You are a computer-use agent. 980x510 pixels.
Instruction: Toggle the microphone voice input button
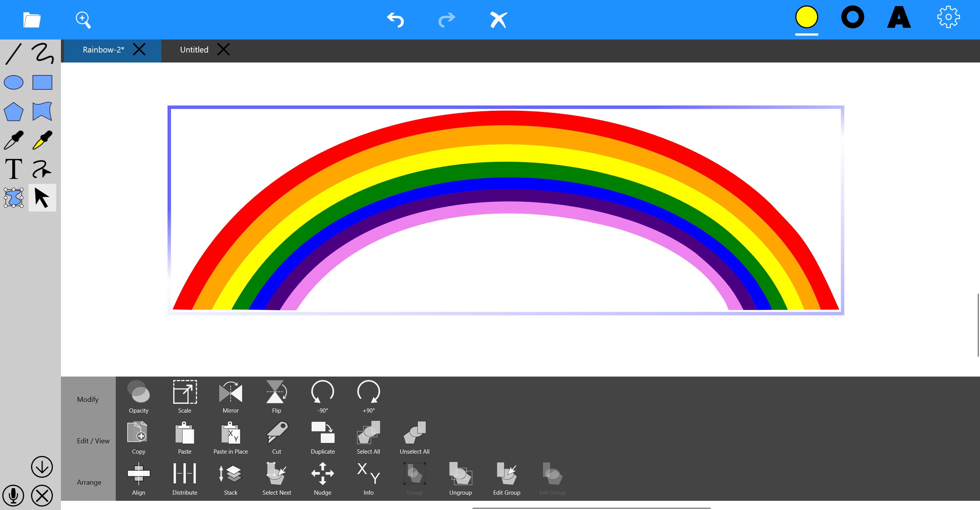pos(13,495)
